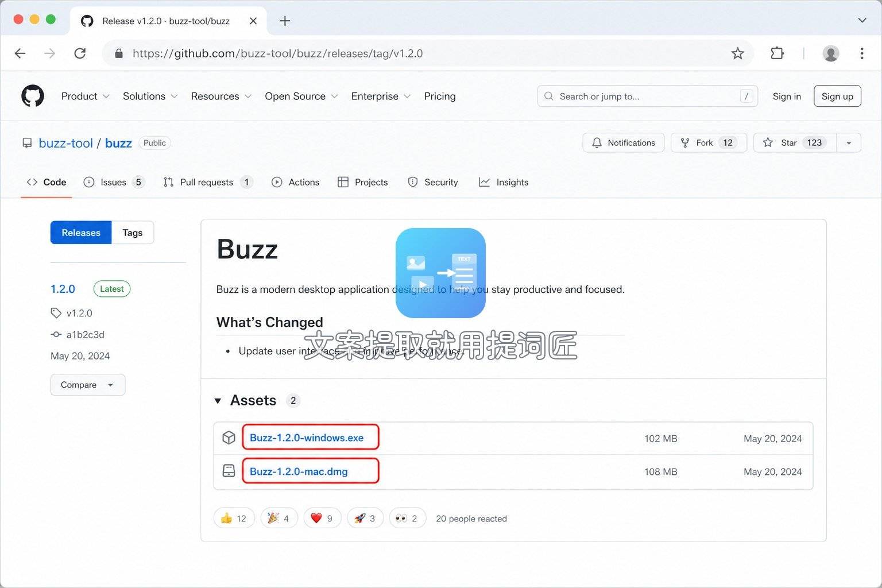The image size is (882, 588).
Task: Open the browser three-dot menu
Action: [862, 53]
